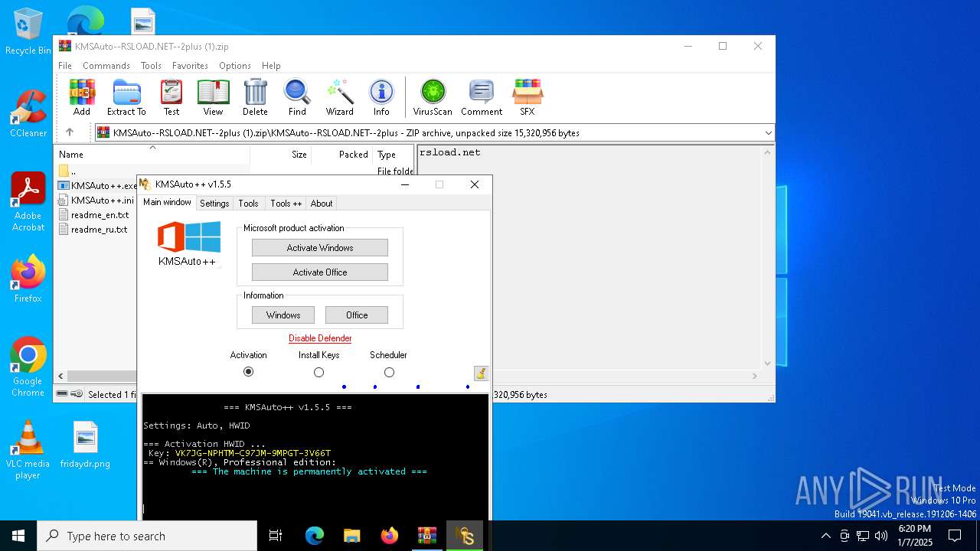Show archive Info icon

pos(381,97)
